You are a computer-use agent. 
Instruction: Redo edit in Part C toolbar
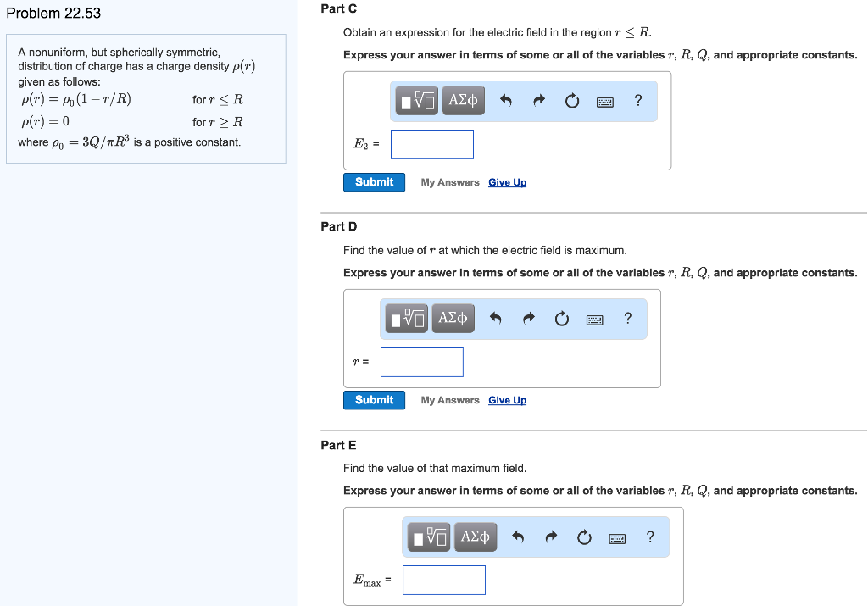(x=538, y=100)
